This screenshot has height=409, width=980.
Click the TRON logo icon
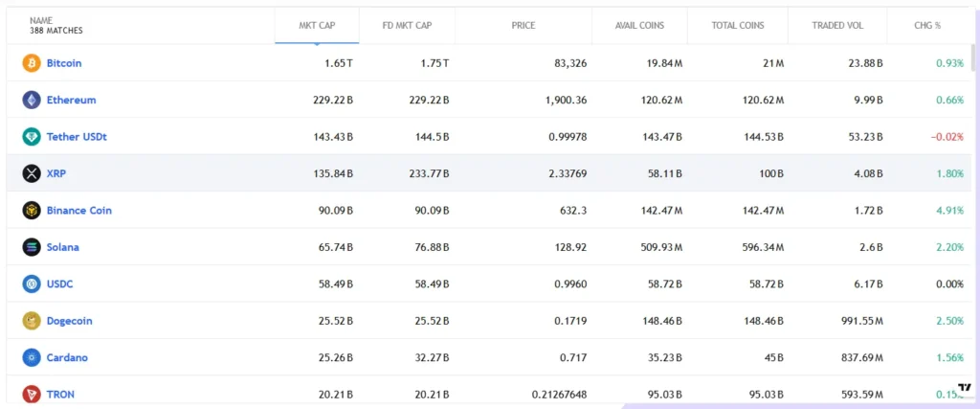[32, 395]
